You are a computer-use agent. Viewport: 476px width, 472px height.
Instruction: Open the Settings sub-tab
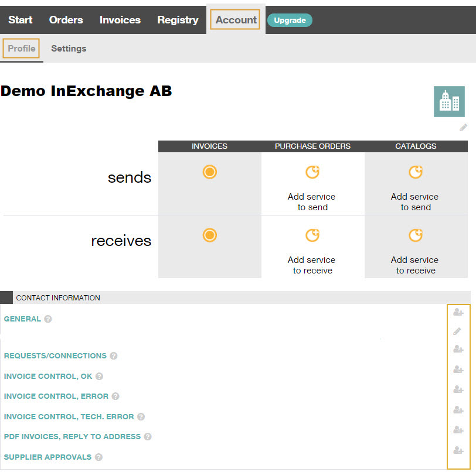coord(69,49)
